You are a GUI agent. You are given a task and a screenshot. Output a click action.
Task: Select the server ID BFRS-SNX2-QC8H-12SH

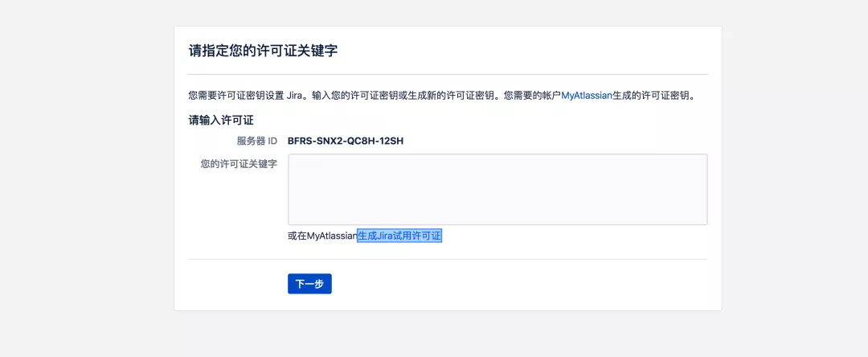(x=346, y=142)
